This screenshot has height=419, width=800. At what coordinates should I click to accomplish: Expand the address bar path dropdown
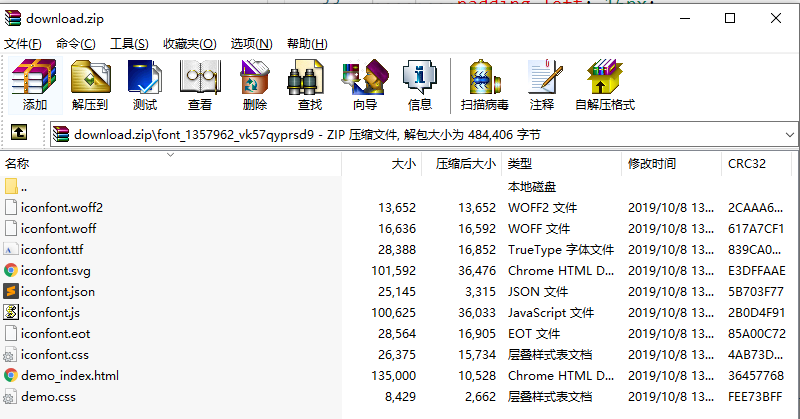(789, 135)
